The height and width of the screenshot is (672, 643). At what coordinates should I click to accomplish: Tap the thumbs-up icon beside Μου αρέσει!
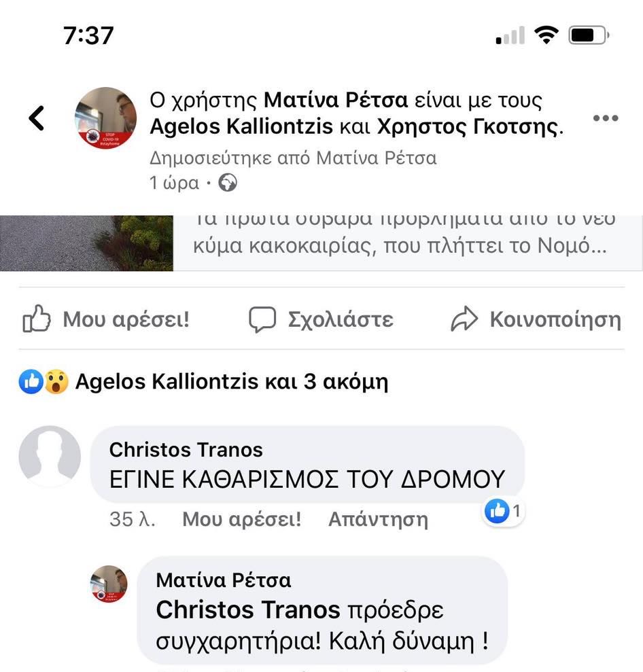(x=37, y=319)
